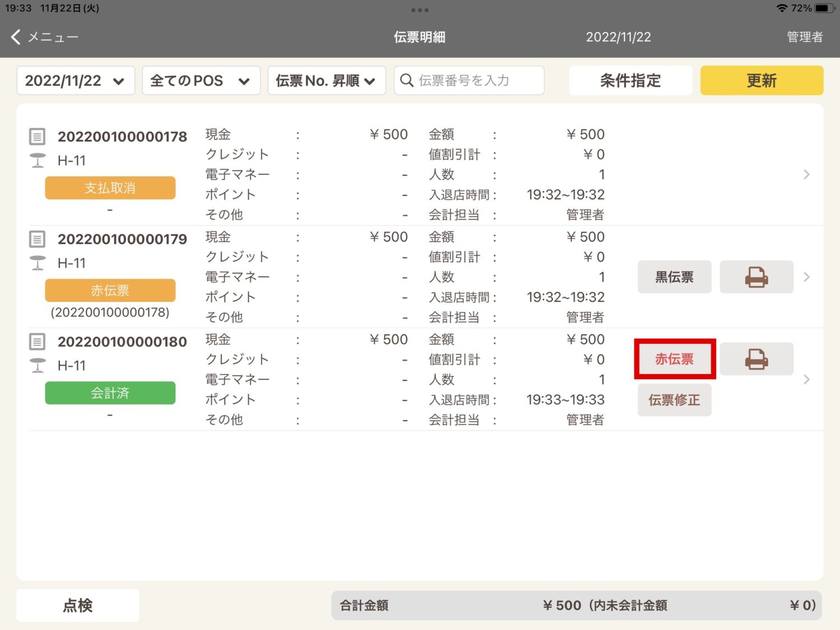Image resolution: width=840 pixels, height=630 pixels.
Task: Click time range 19:33~19:33
Action: pos(566,400)
